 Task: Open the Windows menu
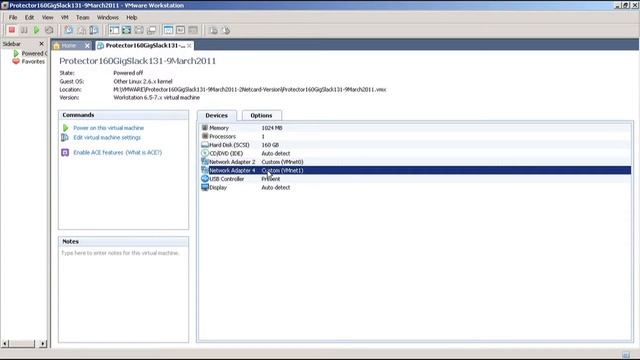click(108, 18)
